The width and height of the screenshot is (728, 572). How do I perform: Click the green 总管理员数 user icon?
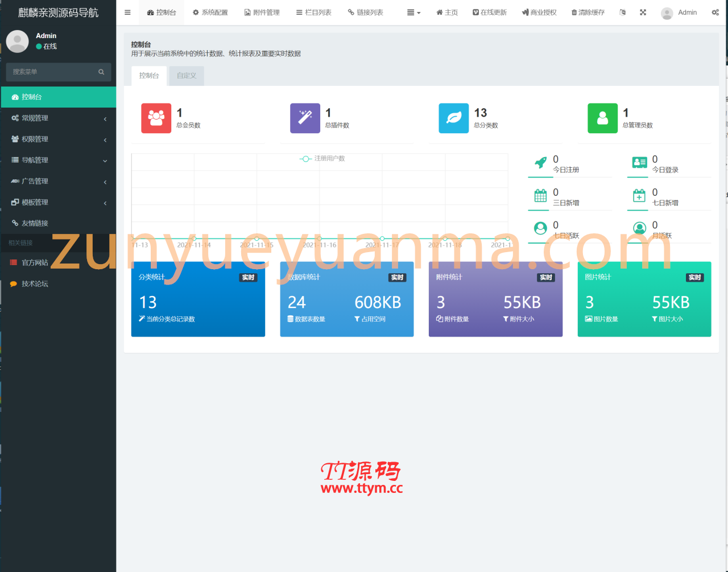[x=603, y=118]
